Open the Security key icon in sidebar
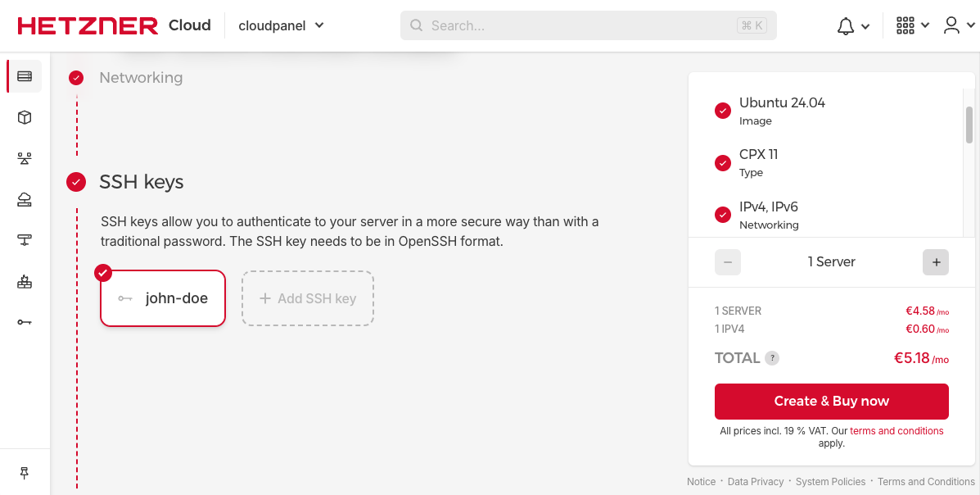Image resolution: width=980 pixels, height=495 pixels. pos(25,322)
